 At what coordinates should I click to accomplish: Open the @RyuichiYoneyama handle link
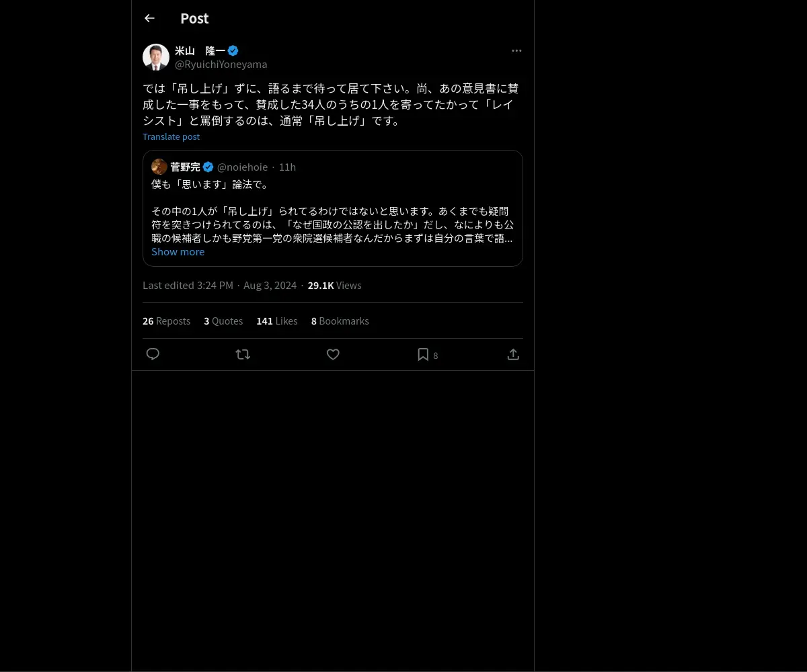pos(221,65)
